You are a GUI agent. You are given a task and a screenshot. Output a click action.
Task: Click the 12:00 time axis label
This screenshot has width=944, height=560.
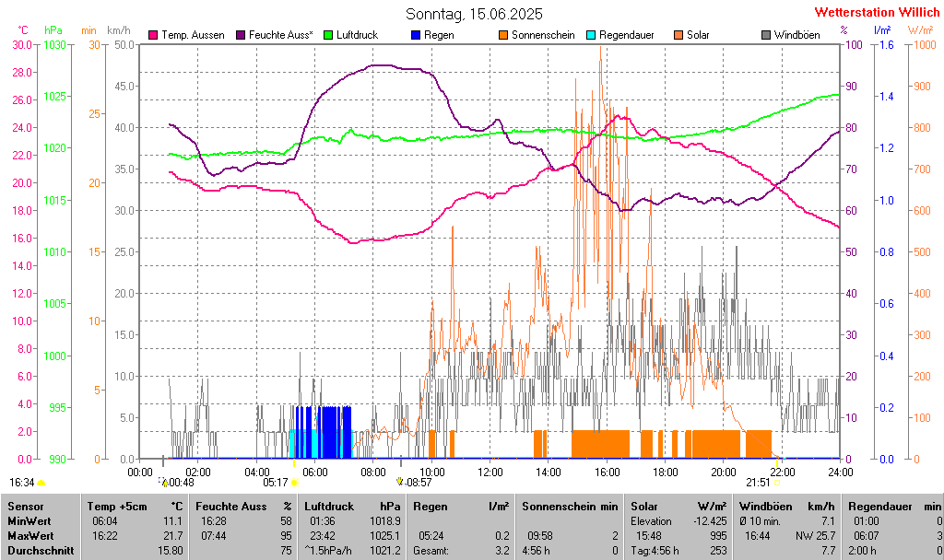click(490, 472)
